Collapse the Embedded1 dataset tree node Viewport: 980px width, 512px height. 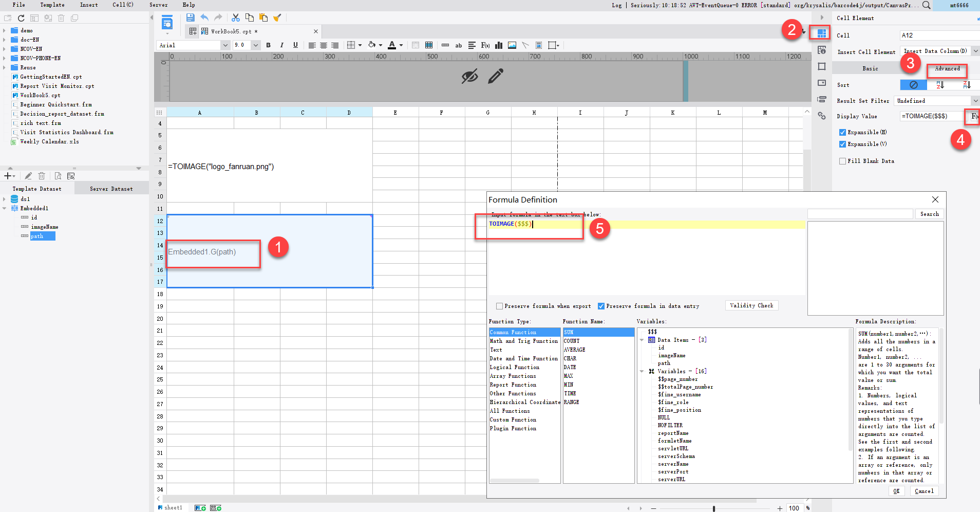click(x=5, y=208)
